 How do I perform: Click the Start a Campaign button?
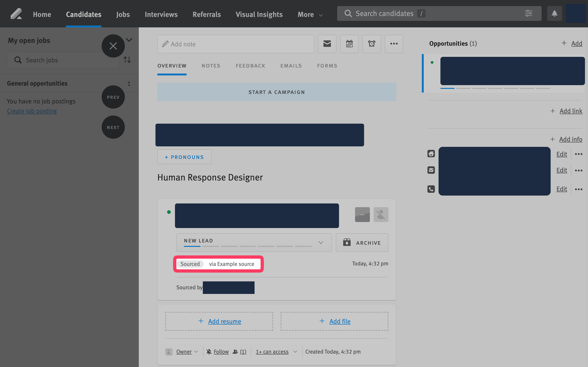(x=277, y=92)
